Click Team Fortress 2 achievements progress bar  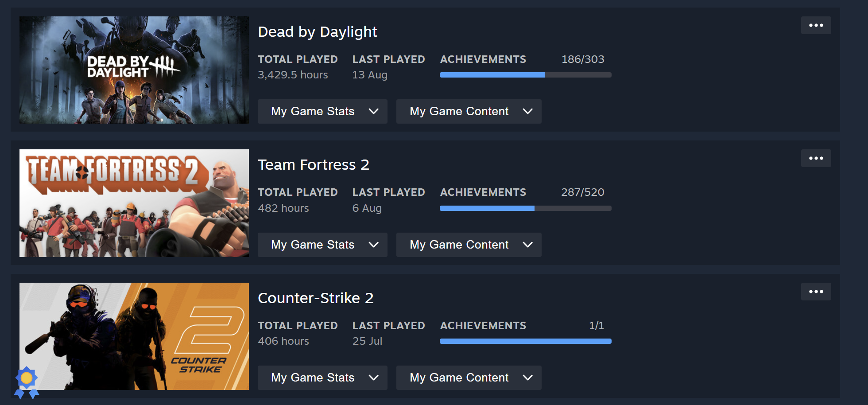[526, 208]
